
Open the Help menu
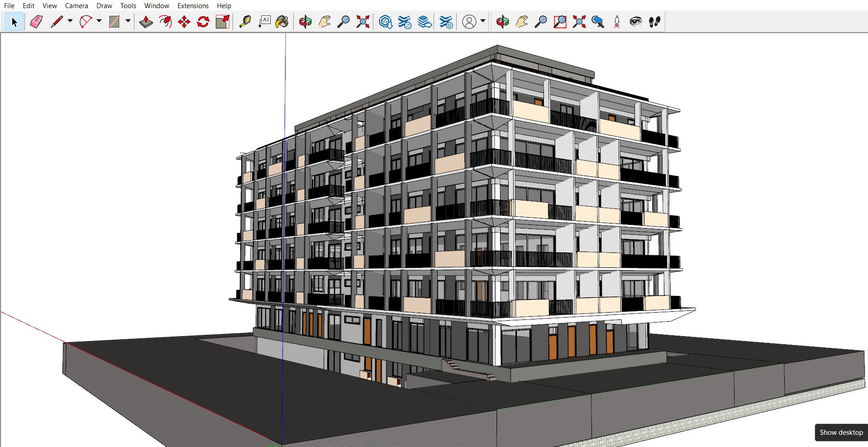coord(224,6)
